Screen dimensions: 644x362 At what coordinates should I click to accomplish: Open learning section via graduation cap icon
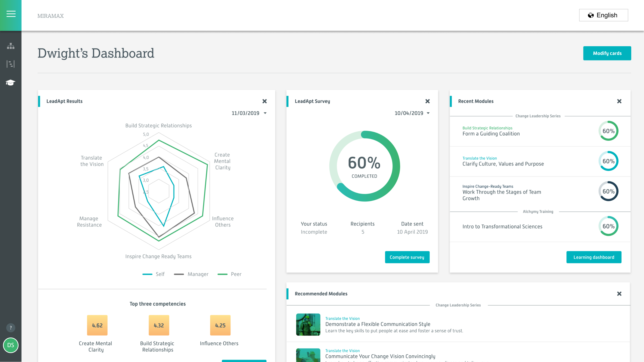click(x=10, y=82)
